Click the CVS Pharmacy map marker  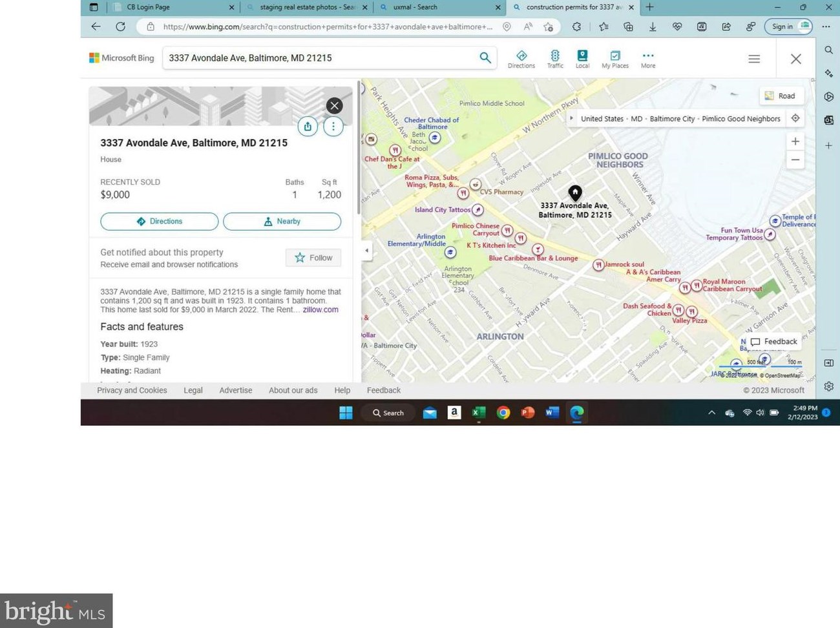tap(476, 185)
